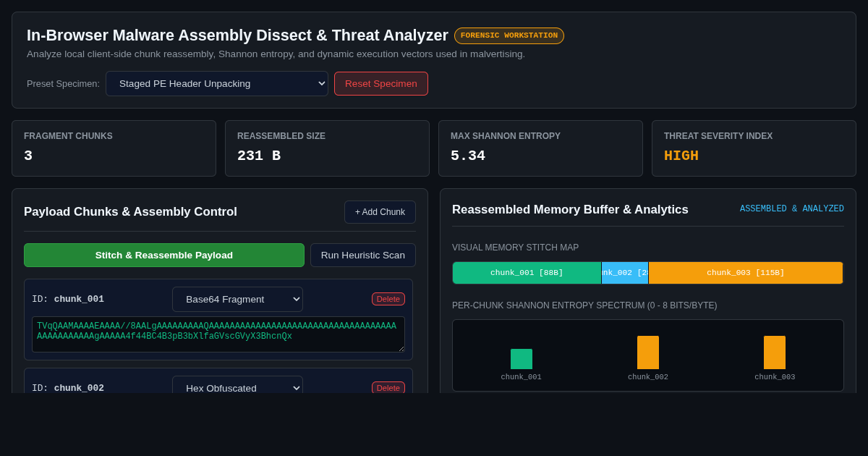This screenshot has height=456, width=868.
Task: Open chunk_001 encoding type dropdown
Action: coord(237,299)
